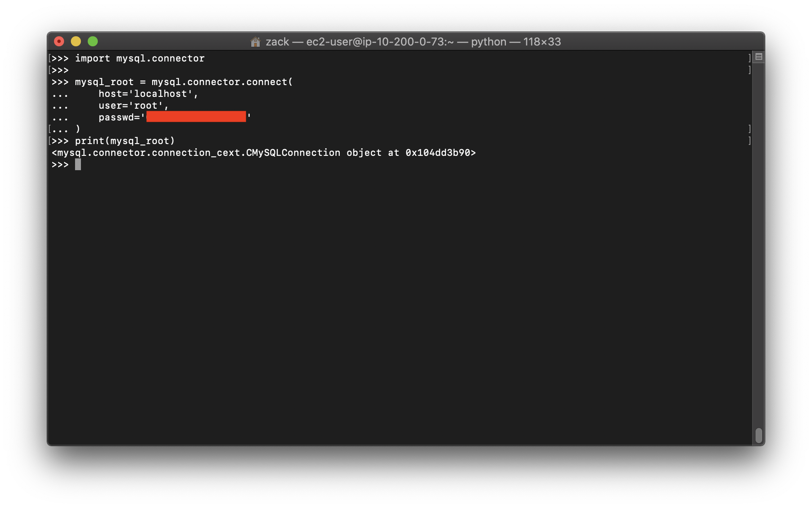
Task: Click the upper scrollbar track area
Action: (x=758, y=168)
